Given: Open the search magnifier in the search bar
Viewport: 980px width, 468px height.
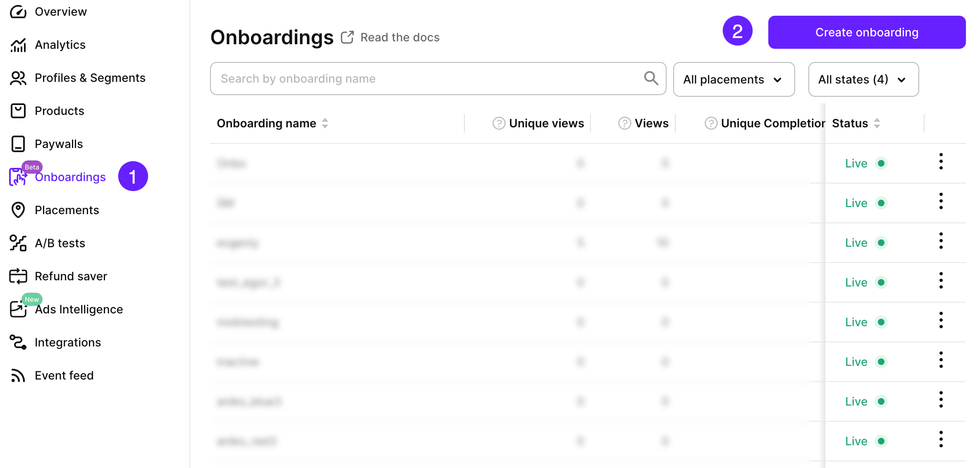Looking at the screenshot, I should pos(651,78).
